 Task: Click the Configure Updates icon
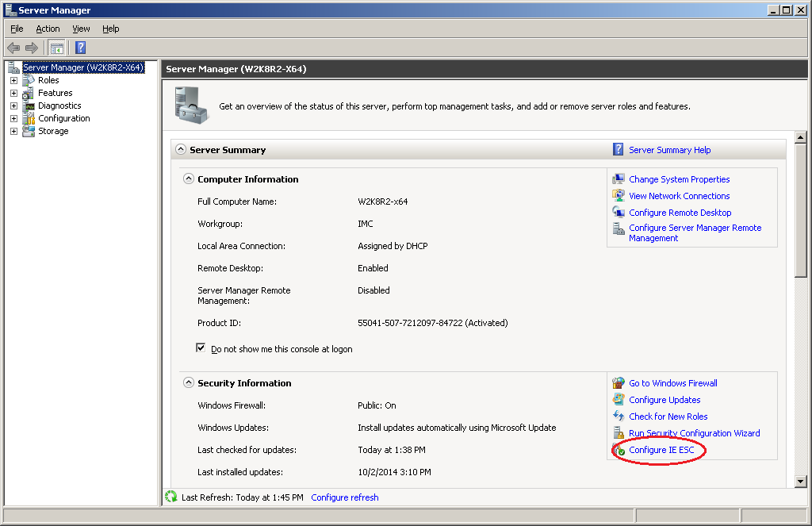click(x=619, y=400)
